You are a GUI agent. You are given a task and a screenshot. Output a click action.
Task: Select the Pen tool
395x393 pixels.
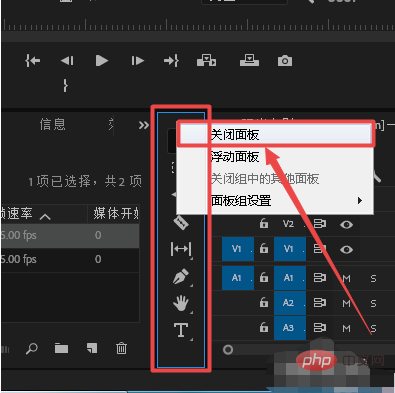(181, 276)
